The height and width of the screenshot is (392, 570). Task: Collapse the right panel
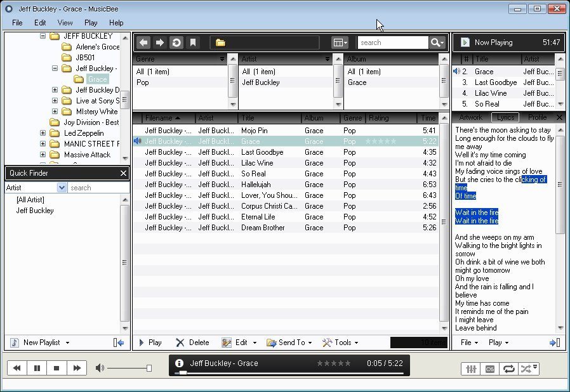(555, 343)
